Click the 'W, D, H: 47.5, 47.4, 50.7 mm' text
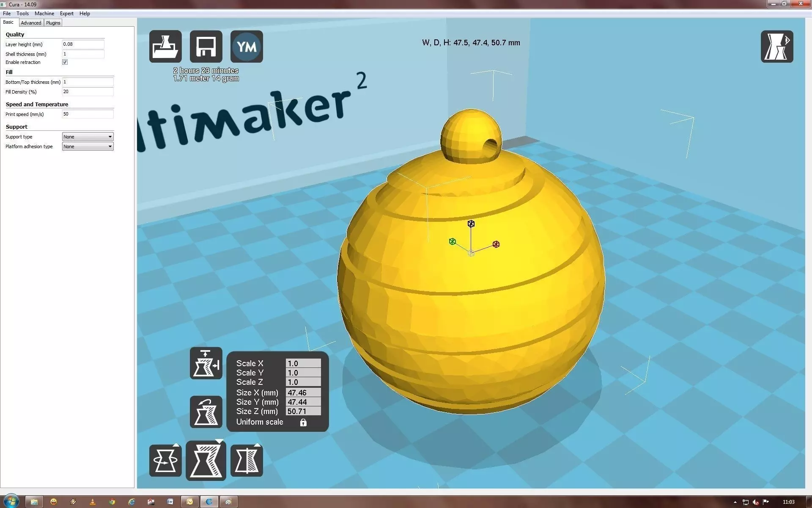 (471, 43)
